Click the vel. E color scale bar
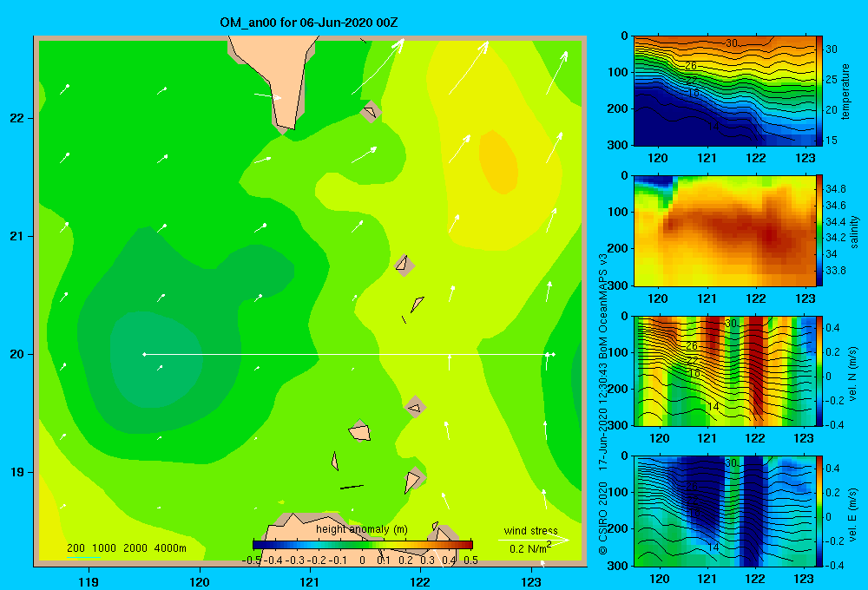The image size is (868, 590). (x=819, y=511)
